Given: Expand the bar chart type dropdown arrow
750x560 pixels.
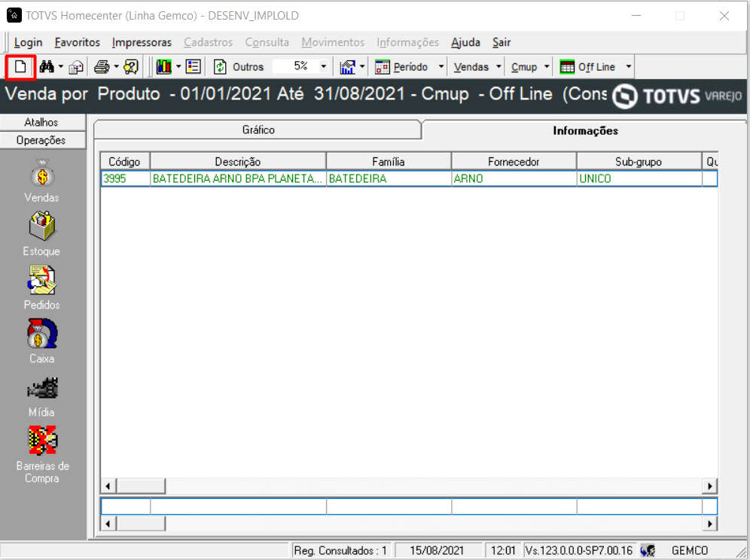Looking at the screenshot, I should 178,67.
